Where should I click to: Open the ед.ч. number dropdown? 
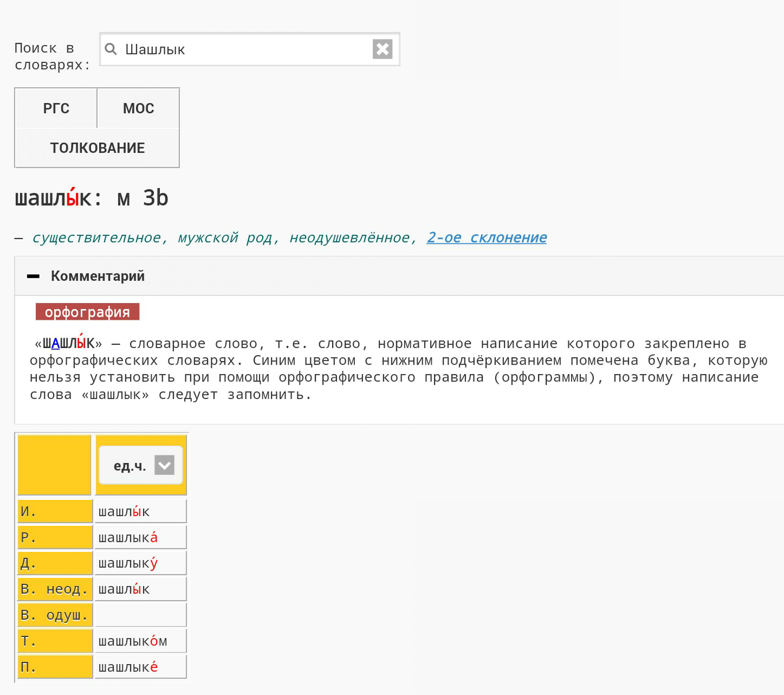[x=130, y=466]
